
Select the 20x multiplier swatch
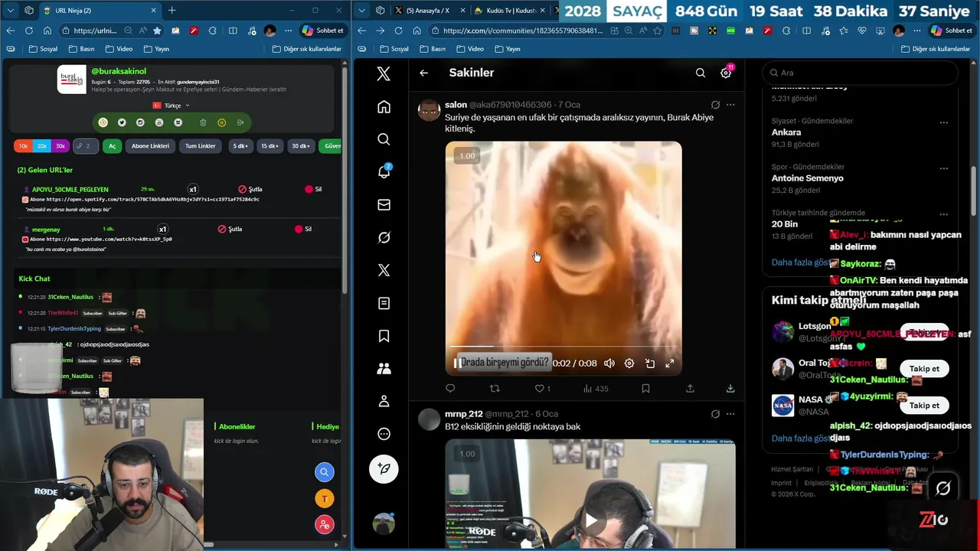click(41, 145)
